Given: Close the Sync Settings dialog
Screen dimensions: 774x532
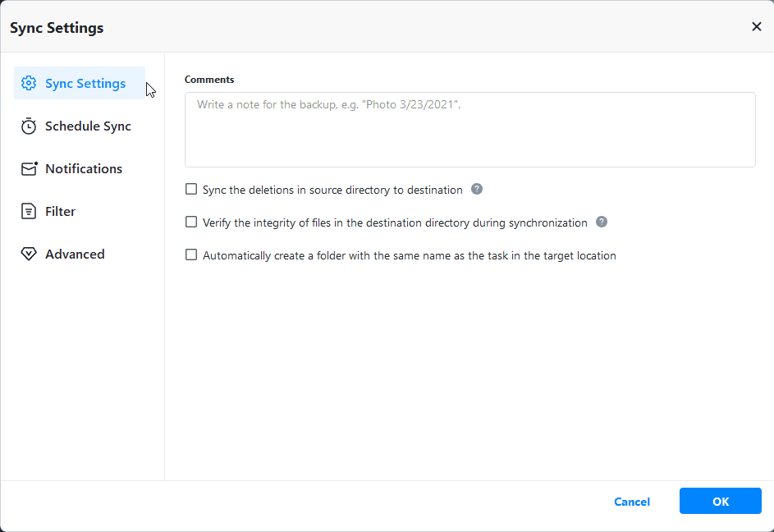Looking at the screenshot, I should 757,27.
